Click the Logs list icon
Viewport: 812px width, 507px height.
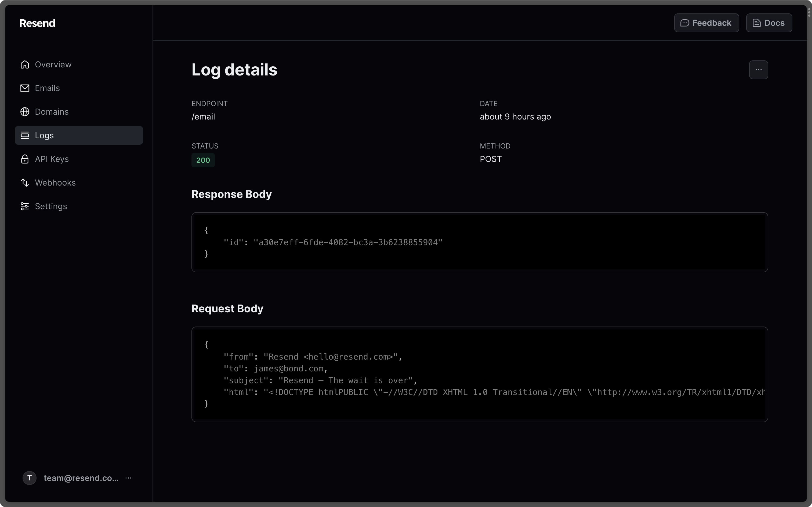pyautogui.click(x=25, y=135)
